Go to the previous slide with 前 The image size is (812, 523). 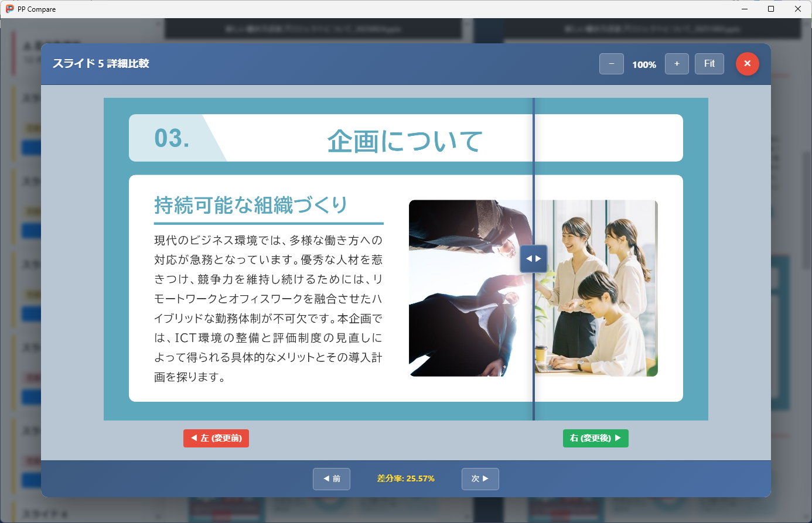pos(331,478)
